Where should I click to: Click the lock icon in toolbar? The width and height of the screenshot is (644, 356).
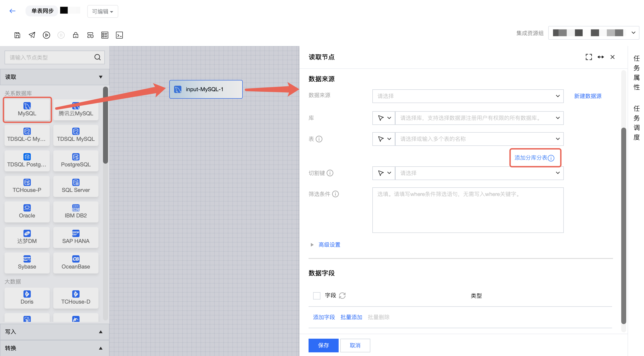click(75, 35)
